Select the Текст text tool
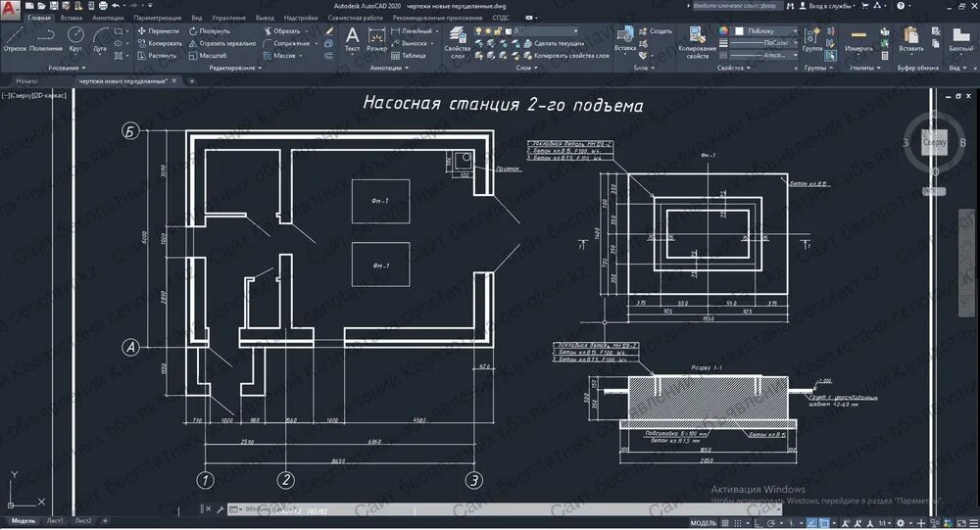980x530 pixels. point(353,39)
